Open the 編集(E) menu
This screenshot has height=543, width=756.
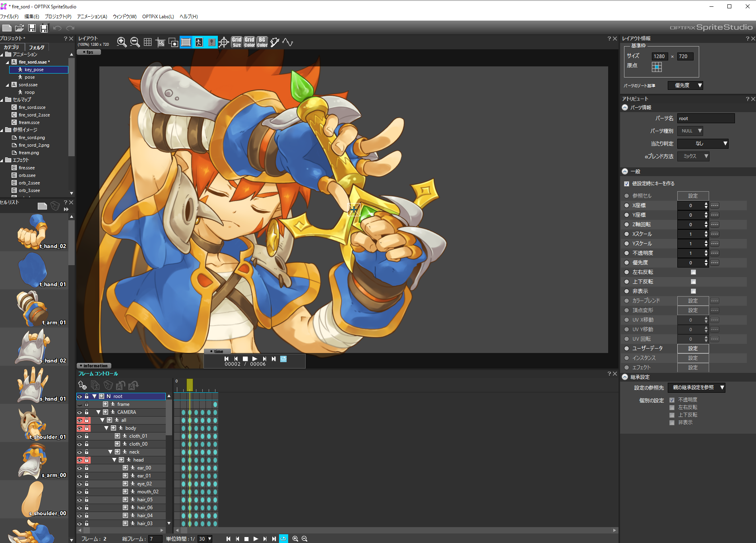point(32,17)
